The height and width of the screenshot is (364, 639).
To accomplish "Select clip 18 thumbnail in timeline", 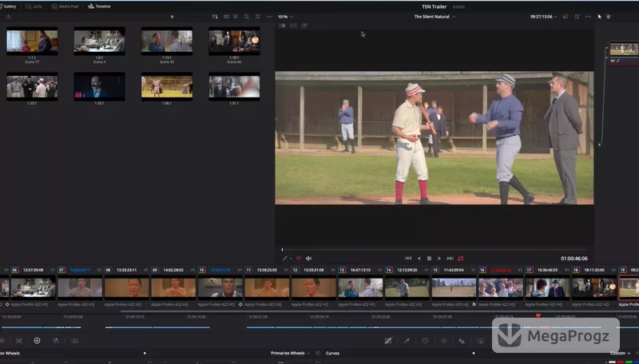I will pyautogui.click(x=594, y=287).
